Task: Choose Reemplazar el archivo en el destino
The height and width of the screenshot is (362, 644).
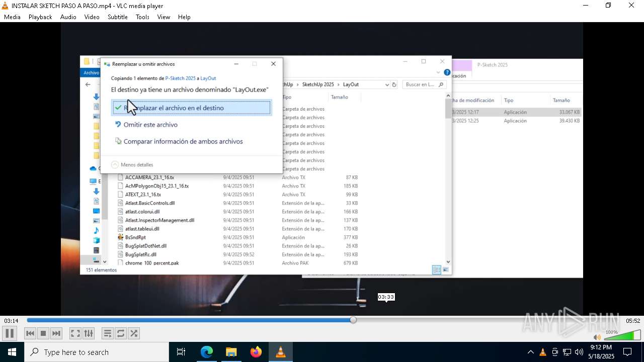Action: [x=191, y=108]
